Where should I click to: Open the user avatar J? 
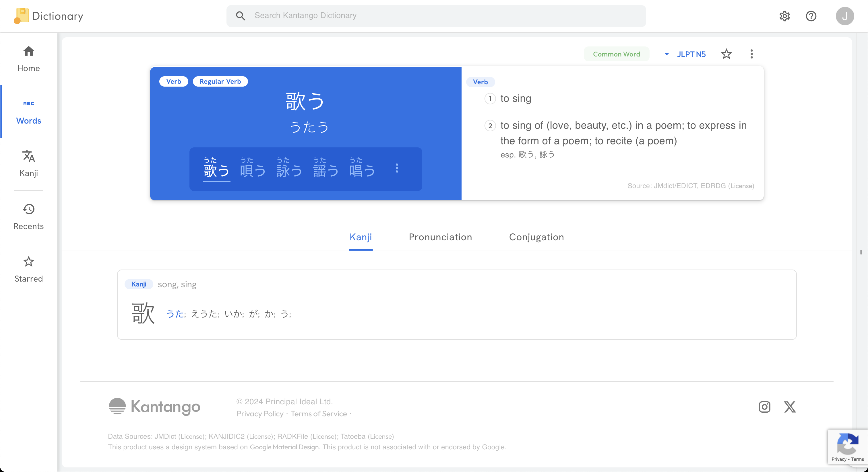844,16
